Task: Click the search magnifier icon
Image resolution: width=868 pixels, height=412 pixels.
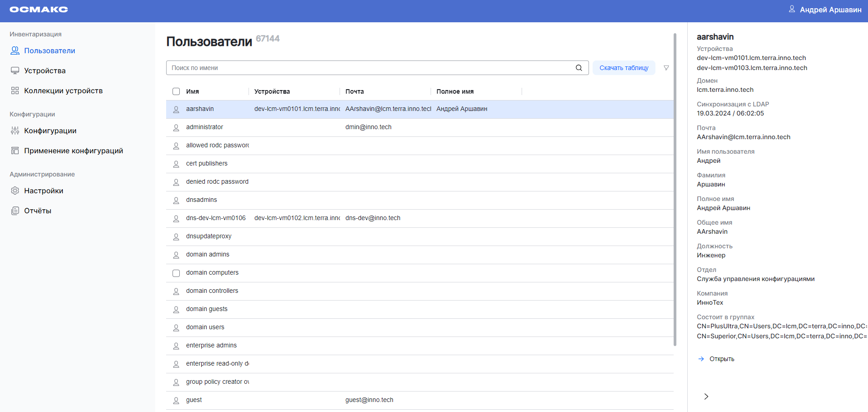Action: [579, 67]
